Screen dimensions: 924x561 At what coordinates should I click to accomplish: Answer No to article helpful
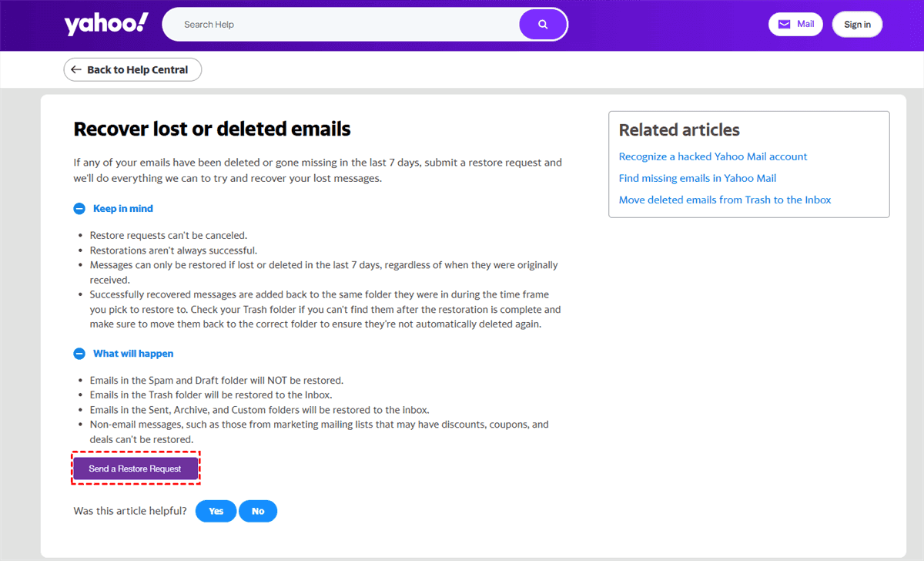click(x=258, y=511)
